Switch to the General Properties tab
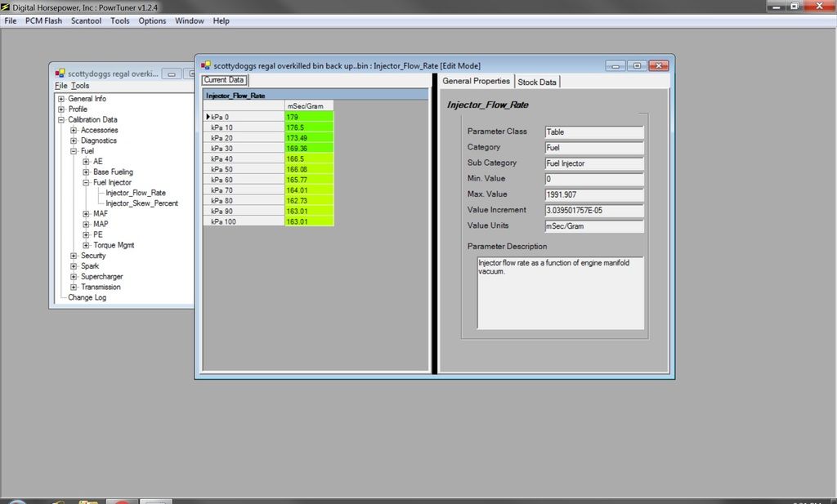 click(477, 81)
